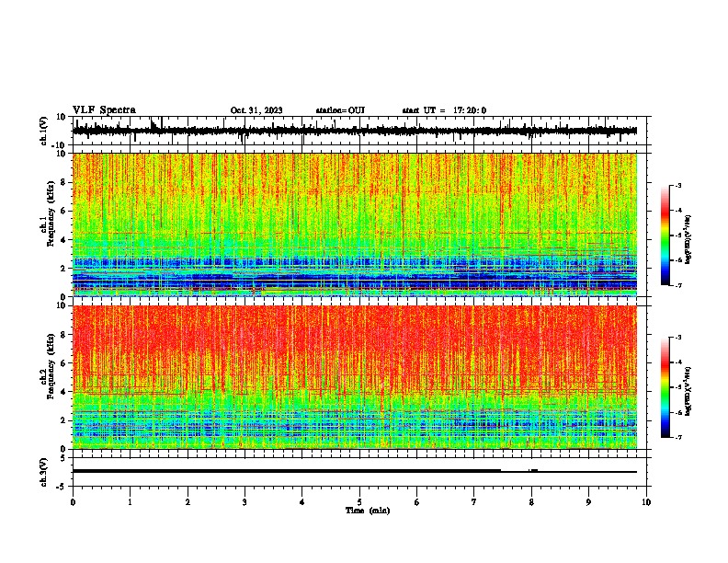
Task: Click the 'VLF Spectra' title text
Action: 104,110
